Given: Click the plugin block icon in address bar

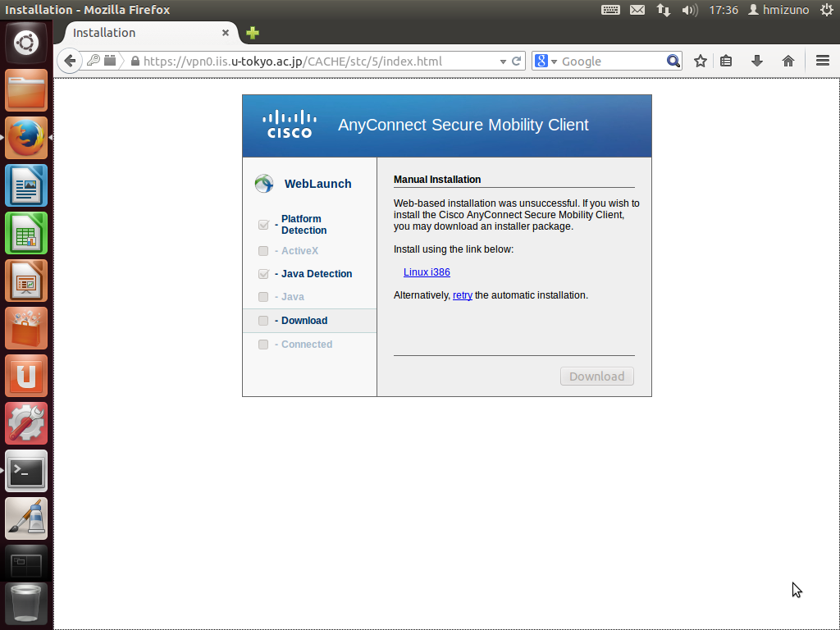Looking at the screenshot, I should pos(110,61).
